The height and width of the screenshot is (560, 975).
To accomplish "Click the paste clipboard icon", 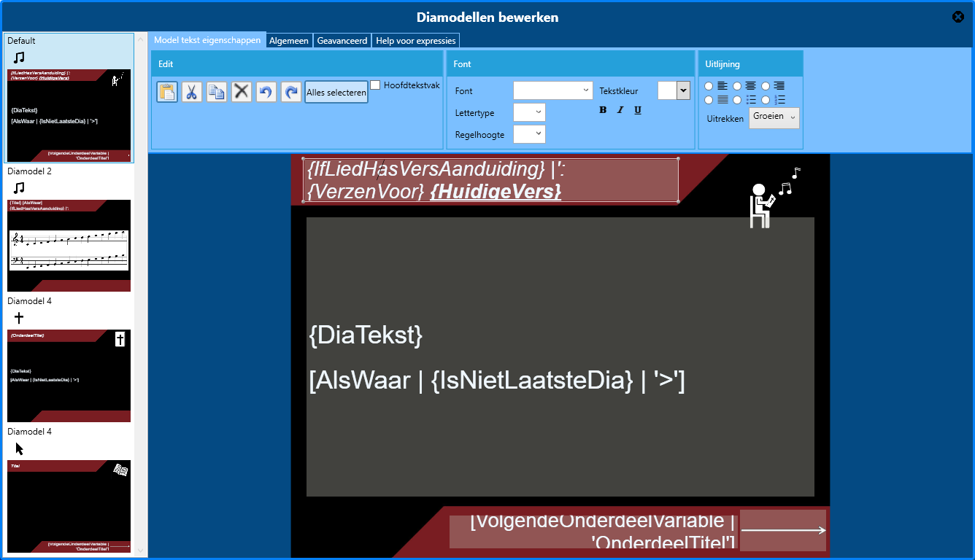I will point(167,92).
